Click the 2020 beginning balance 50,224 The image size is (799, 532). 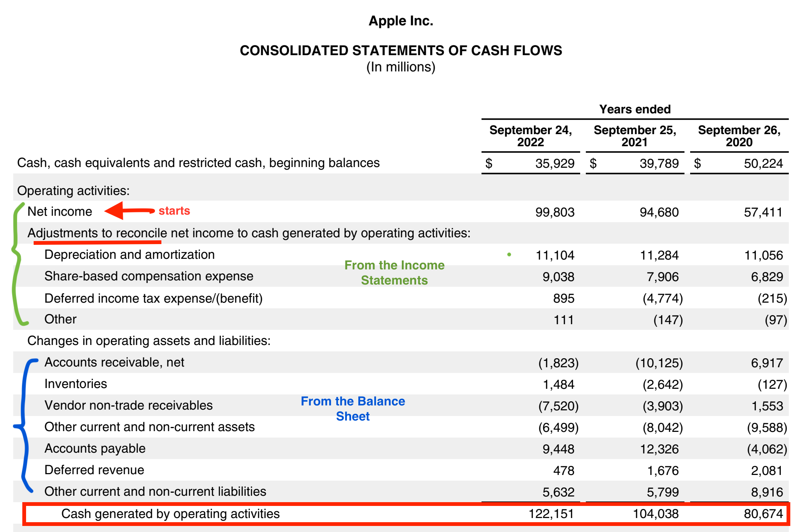tap(763, 164)
